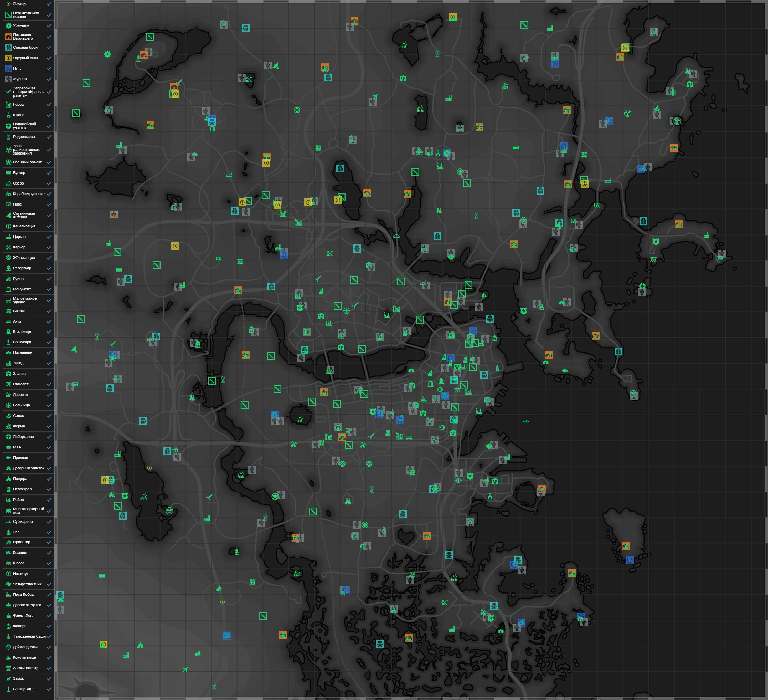This screenshot has height=700, width=768.
Task: Click the Самолёт plane legend icon
Action: click(8, 384)
